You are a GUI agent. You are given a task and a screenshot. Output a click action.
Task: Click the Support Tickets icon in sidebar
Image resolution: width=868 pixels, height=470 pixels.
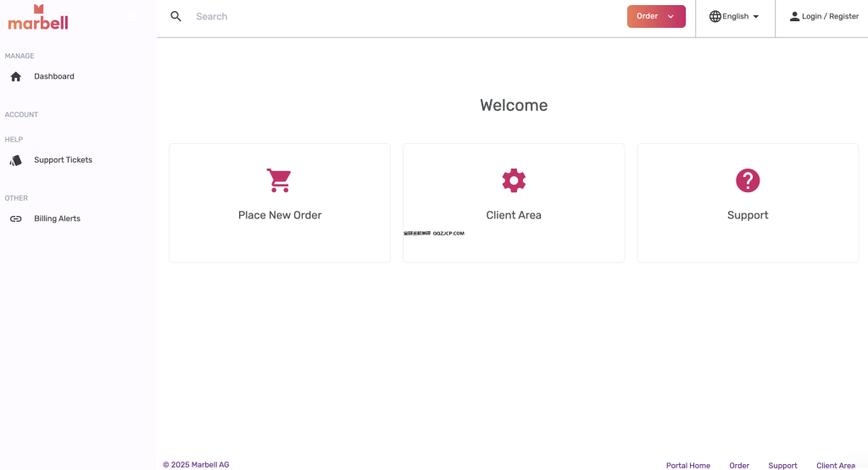(x=15, y=160)
